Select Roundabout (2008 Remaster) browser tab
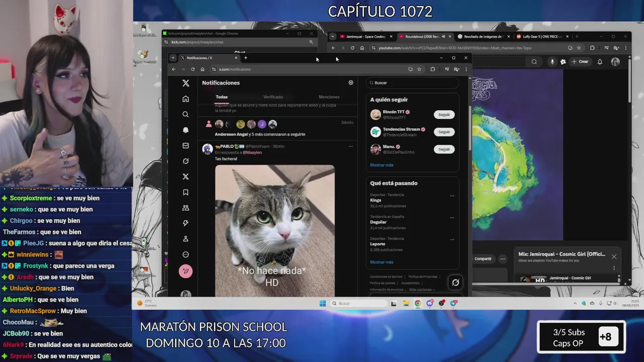This screenshot has height=362, width=644. tap(425, 37)
